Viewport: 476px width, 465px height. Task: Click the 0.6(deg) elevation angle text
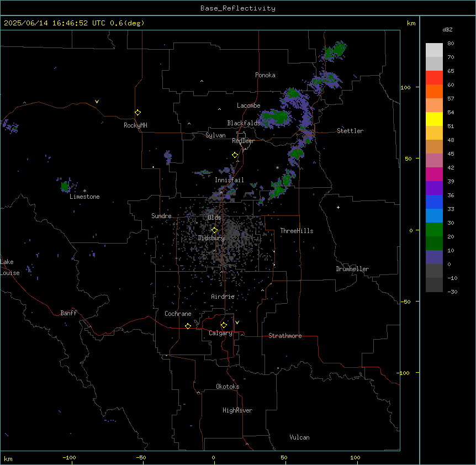click(x=127, y=23)
